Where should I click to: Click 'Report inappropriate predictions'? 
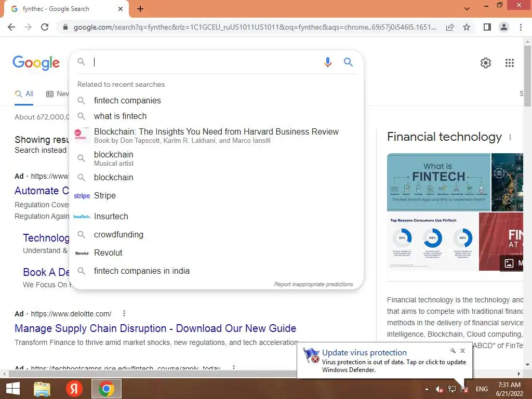pyautogui.click(x=313, y=284)
